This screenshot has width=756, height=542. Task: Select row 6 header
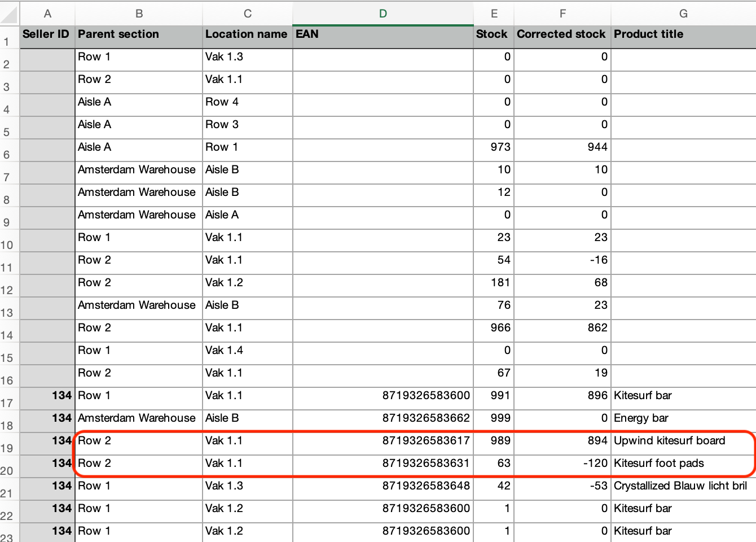(10, 150)
